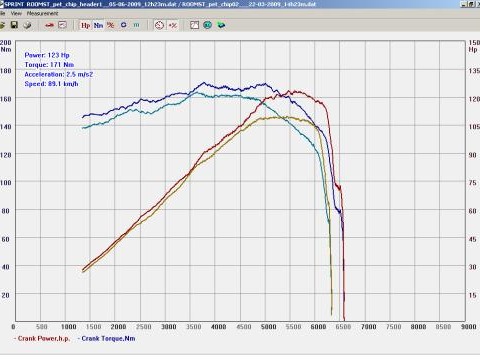Image resolution: width=480 pixels, height=360 pixels.
Task: Toggle the blue ring icon button
Action: coord(124,25)
